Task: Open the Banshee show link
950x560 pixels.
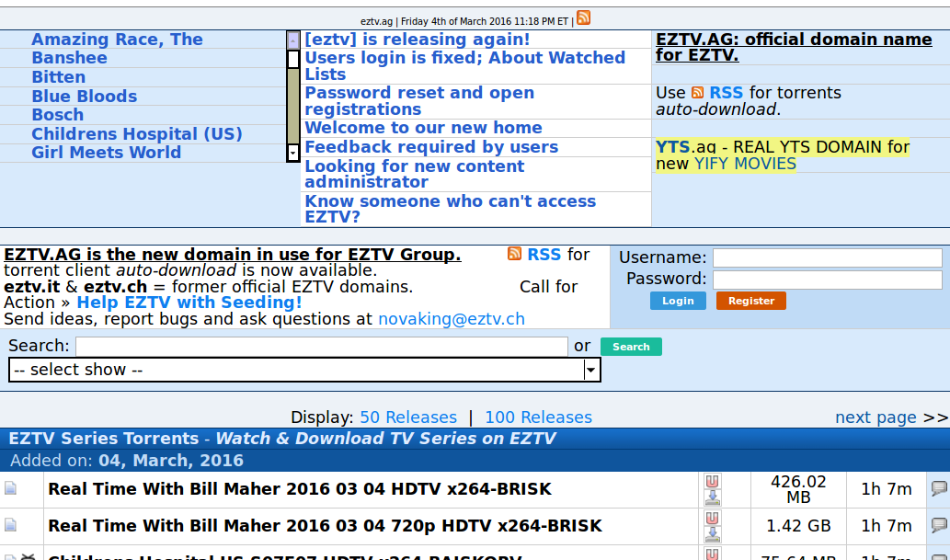Action: pyautogui.click(x=69, y=58)
